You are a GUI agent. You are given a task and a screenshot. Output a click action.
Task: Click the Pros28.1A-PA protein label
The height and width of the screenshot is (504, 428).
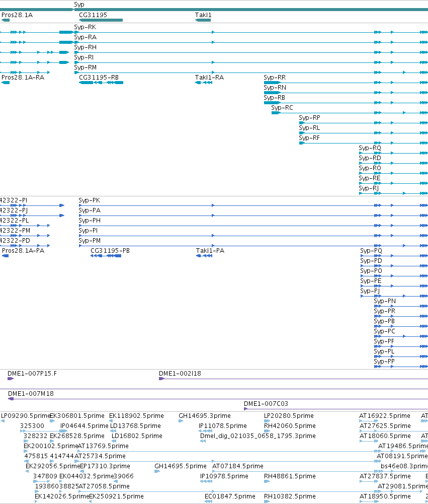pyautogui.click(x=23, y=250)
